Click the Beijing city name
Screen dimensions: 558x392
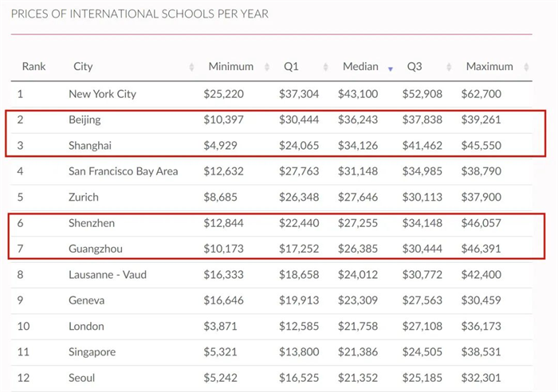(x=84, y=120)
